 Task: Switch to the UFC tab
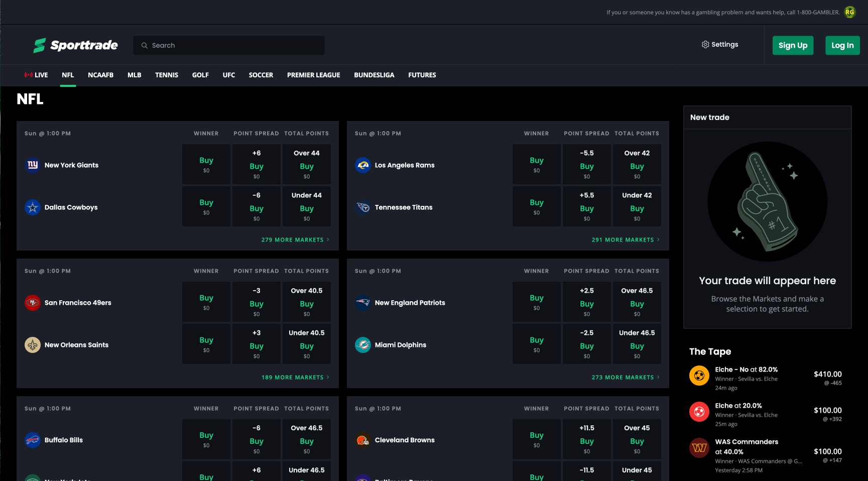click(x=229, y=75)
